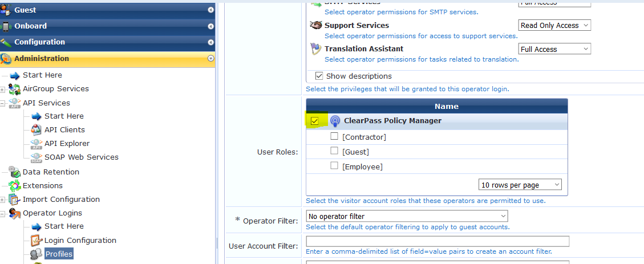Open the Extensions page
Image resolution: width=644 pixels, height=264 pixels.
[43, 185]
